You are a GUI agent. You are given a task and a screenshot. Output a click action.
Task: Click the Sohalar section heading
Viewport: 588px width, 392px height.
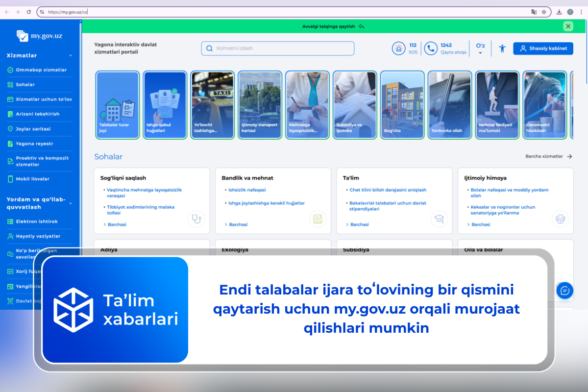tap(108, 157)
